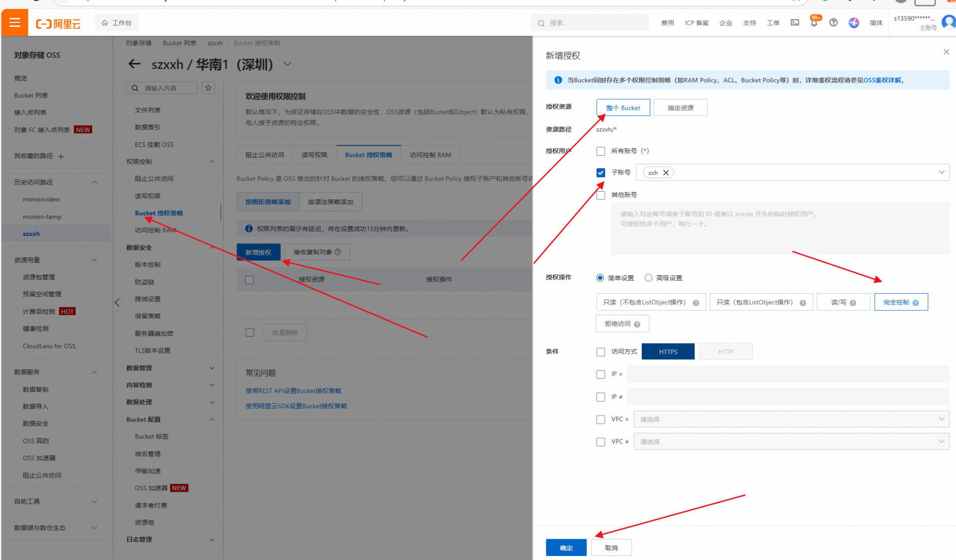
Task: Click the search magnifier in the header
Action: [x=541, y=23]
